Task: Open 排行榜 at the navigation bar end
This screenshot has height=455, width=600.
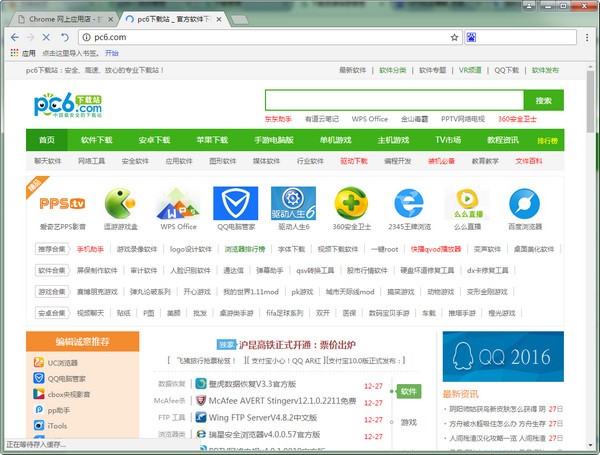Action: 548,141
